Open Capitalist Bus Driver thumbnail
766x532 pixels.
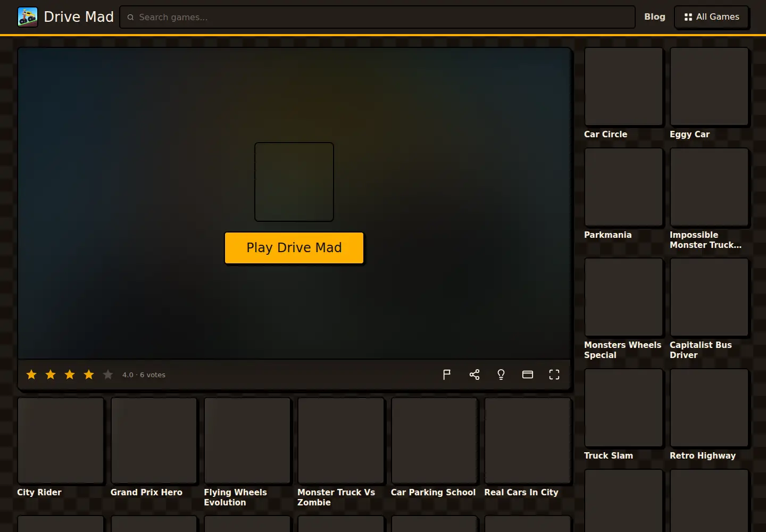(710, 297)
